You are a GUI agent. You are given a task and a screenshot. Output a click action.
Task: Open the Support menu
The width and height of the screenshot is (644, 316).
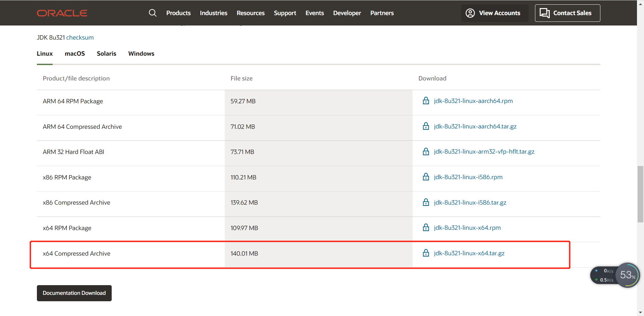tap(285, 13)
